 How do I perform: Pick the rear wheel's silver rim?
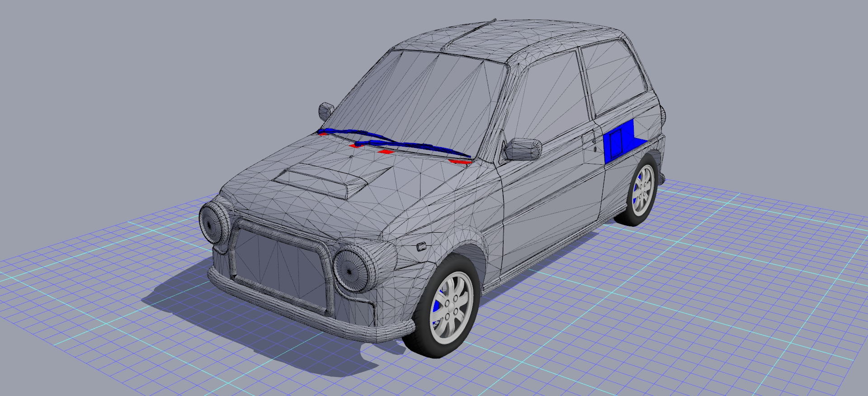pos(644,190)
